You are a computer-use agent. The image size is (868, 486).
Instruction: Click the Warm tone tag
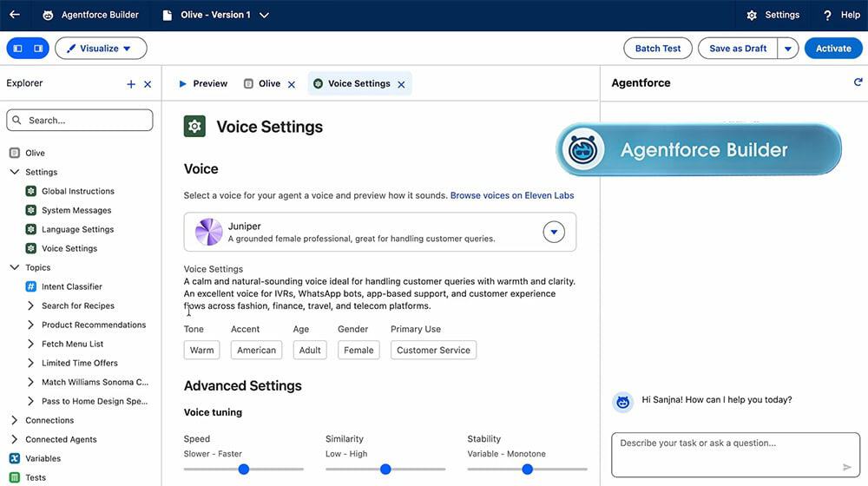201,350
